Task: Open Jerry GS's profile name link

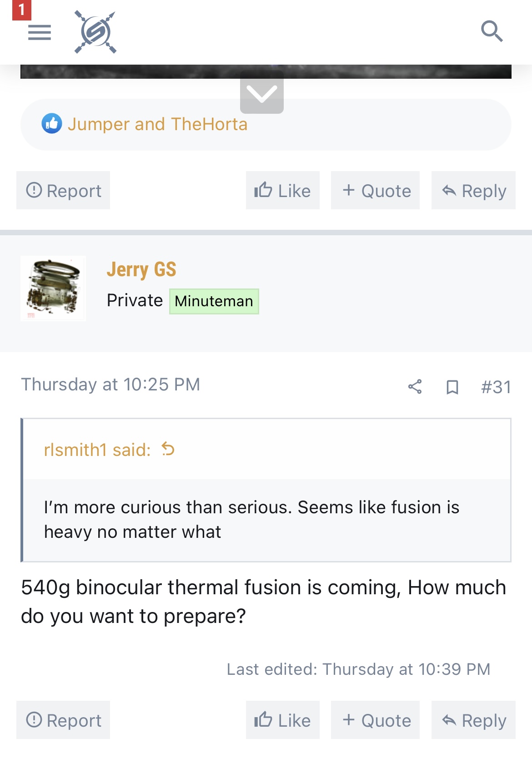Action: [x=141, y=269]
